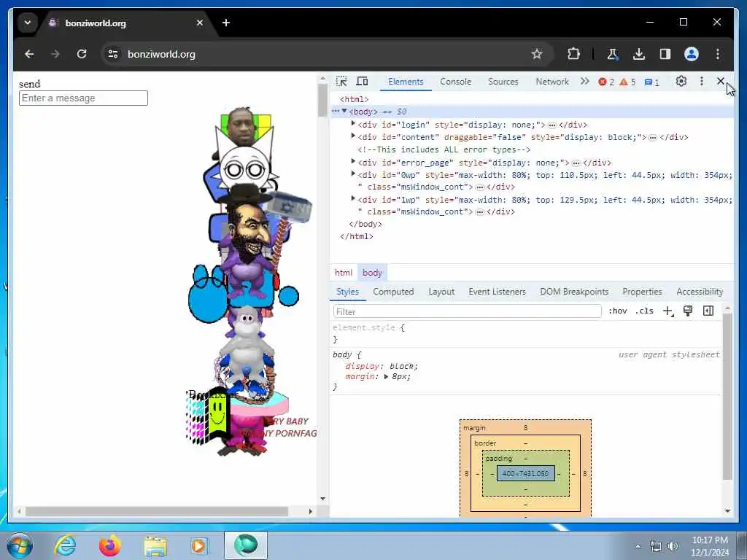
Task: View site information icon in address bar
Action: (113, 54)
